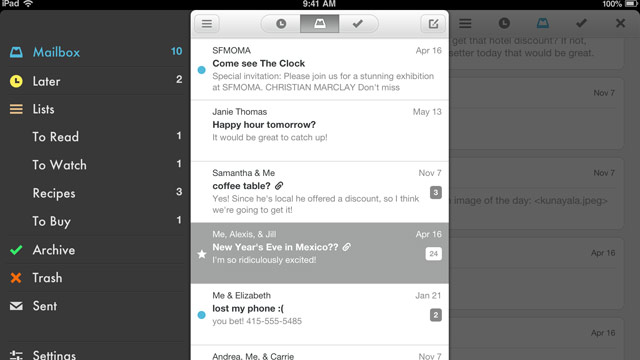Click Later count 2

pyautogui.click(x=179, y=79)
